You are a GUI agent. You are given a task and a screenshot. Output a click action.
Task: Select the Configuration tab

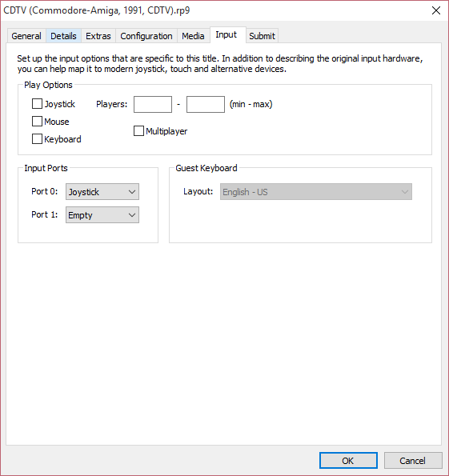pos(146,36)
